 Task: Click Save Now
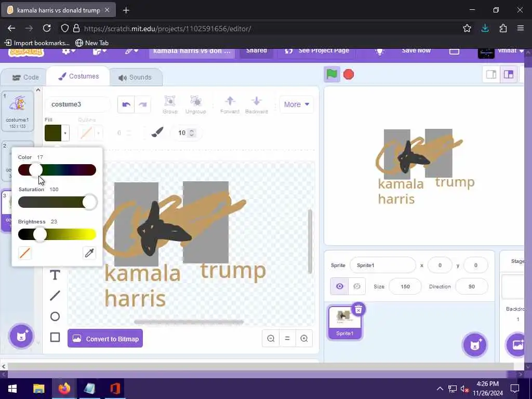[x=416, y=51]
